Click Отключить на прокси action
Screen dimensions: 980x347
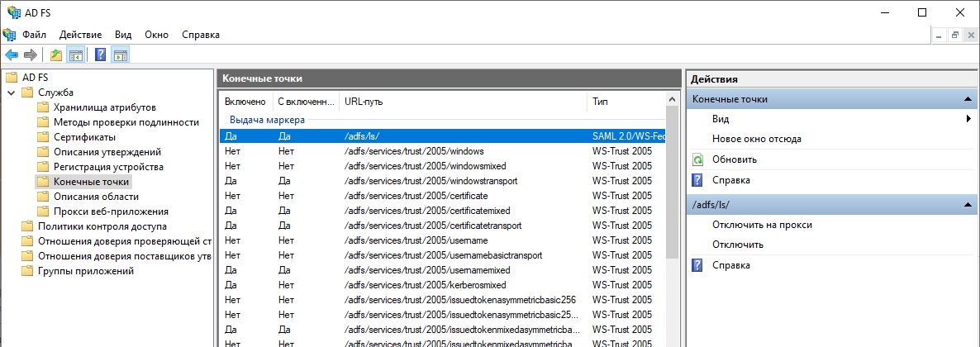click(x=762, y=225)
